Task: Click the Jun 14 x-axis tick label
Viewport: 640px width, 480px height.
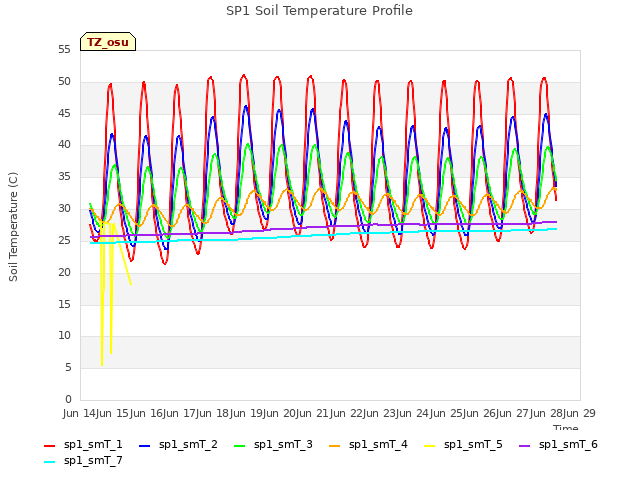Action: [80, 413]
